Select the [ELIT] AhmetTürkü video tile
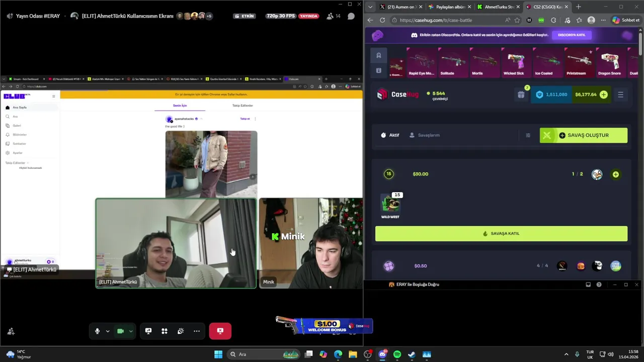 coord(176,243)
